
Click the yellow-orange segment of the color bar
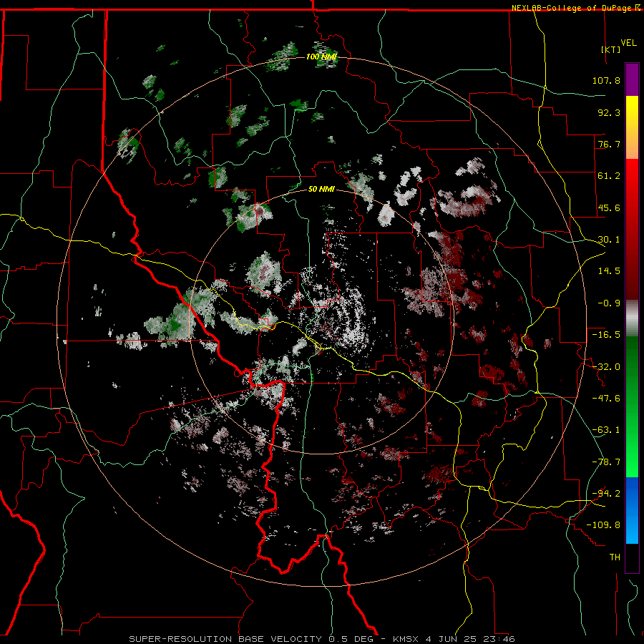pyautogui.click(x=632, y=127)
